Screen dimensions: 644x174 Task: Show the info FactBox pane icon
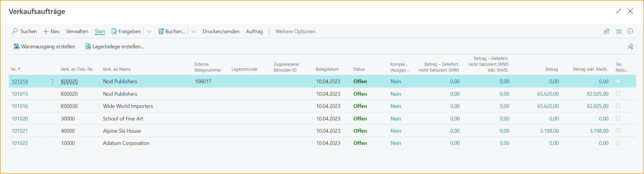630,31
